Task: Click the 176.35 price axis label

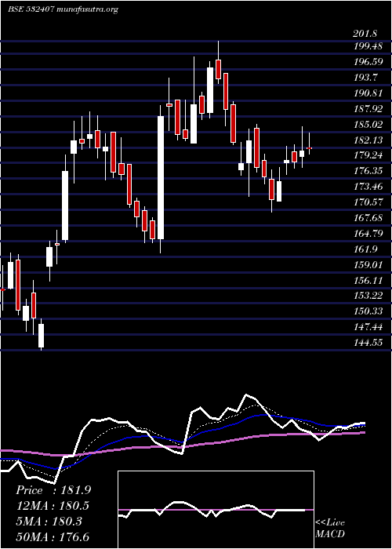Action: 367,171
